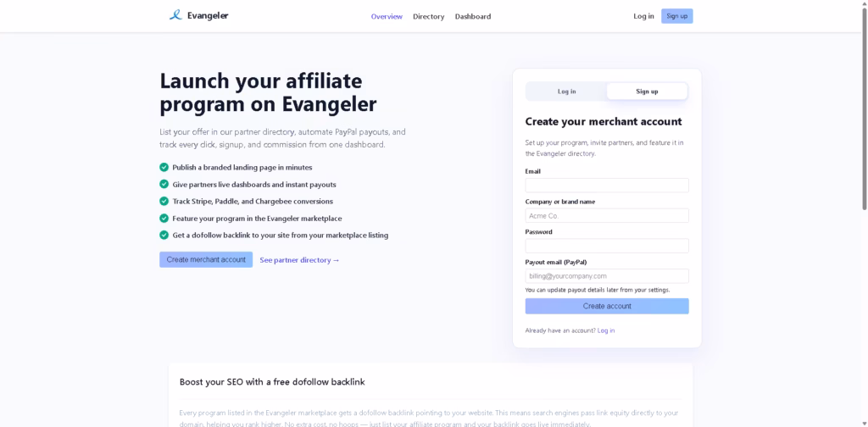
Task: Click the Sign up button in the header
Action: [677, 16]
